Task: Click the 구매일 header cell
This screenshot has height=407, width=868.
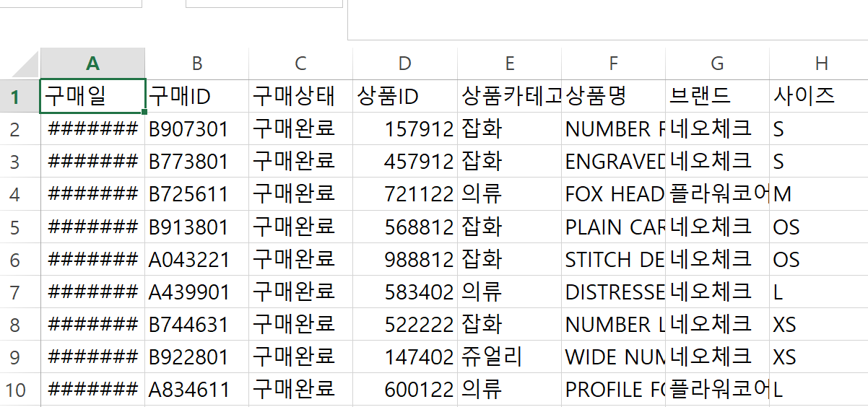Action: (x=92, y=96)
